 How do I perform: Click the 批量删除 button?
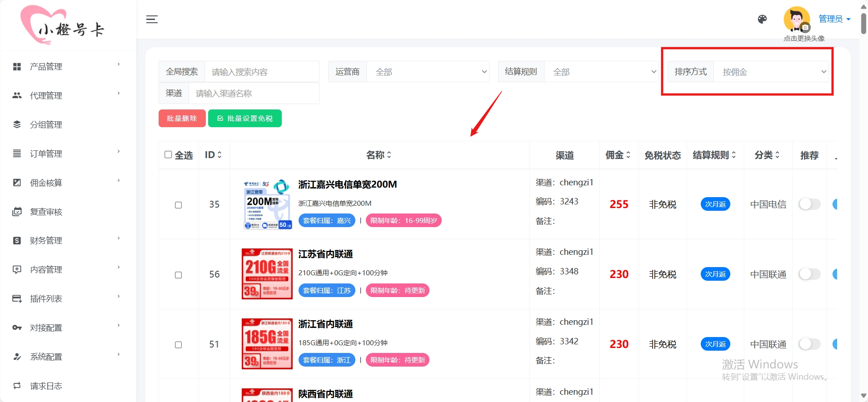pos(182,118)
